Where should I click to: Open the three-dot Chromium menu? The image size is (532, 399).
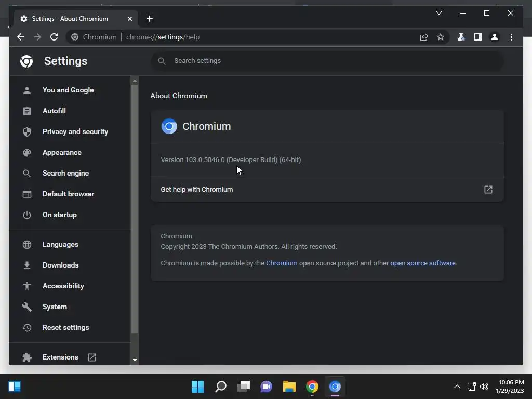[x=511, y=37]
